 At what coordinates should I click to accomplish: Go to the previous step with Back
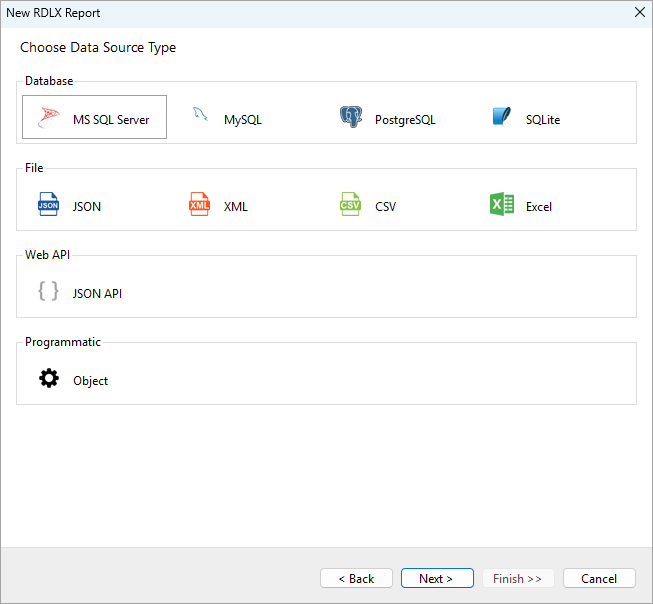[x=356, y=578]
